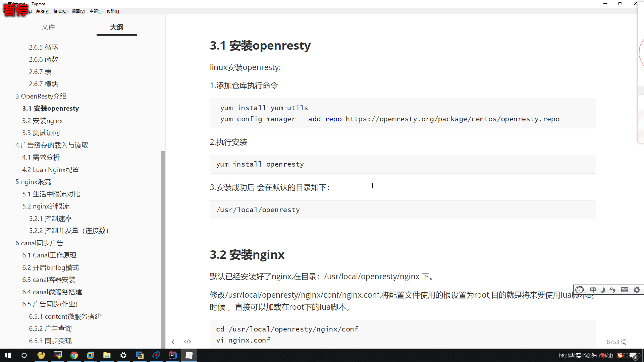This screenshot has width=644, height=362.
Task: Go to 5.2.2 控制并发量 outline entry
Action: 69,231
